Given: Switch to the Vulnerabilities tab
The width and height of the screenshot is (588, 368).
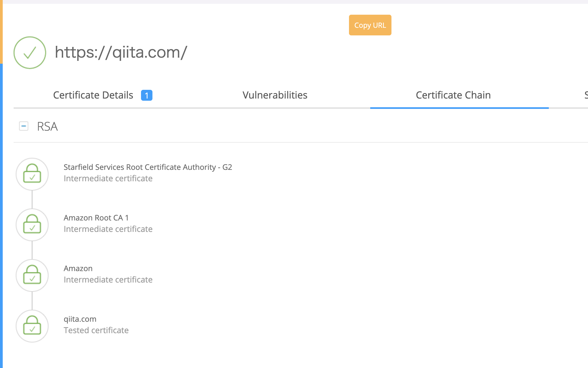Looking at the screenshot, I should [275, 95].
